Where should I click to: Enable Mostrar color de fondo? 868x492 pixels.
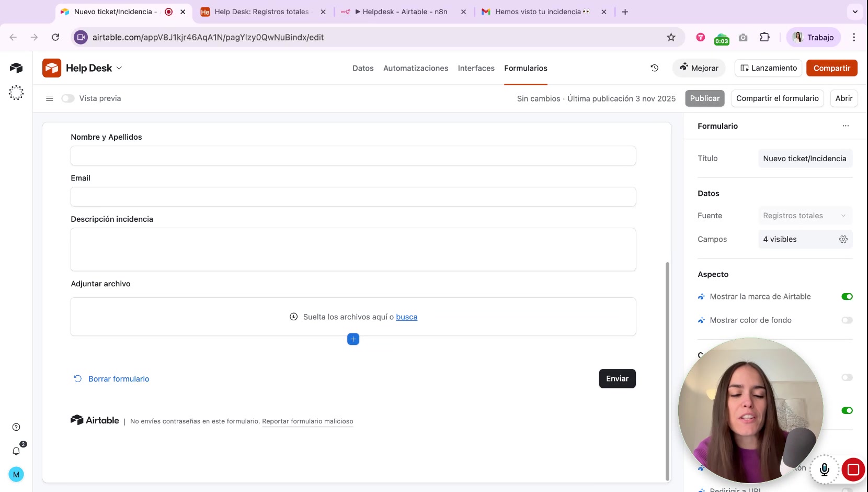pos(847,320)
